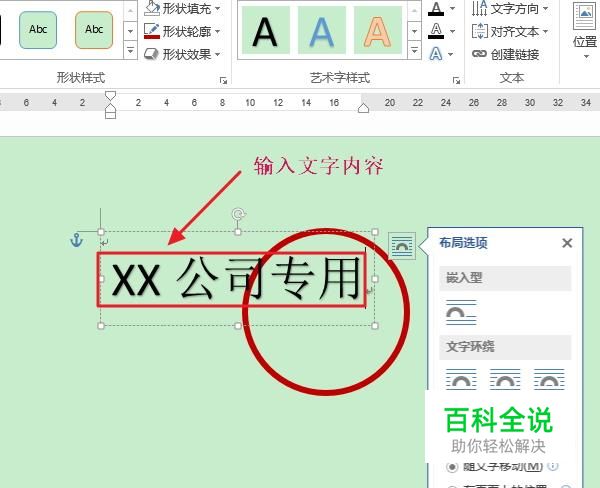
Task: Click the text outline A icon
Action: [436, 31]
